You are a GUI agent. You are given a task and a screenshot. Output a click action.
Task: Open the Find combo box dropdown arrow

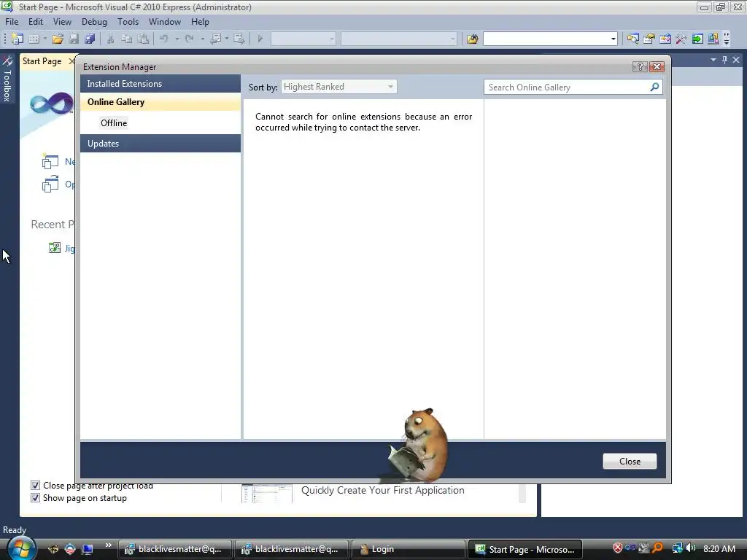(613, 39)
